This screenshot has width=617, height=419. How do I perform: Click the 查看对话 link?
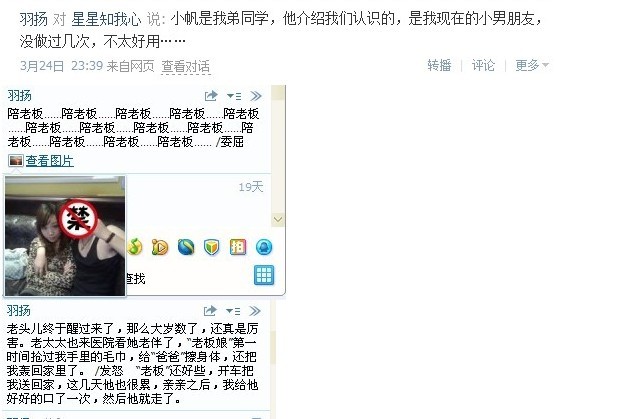click(x=186, y=66)
